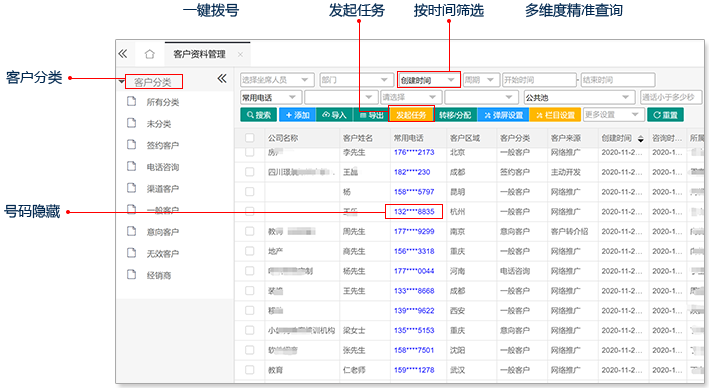Open 栏目设置
Viewport: 709px width, 388px height.
[x=555, y=115]
